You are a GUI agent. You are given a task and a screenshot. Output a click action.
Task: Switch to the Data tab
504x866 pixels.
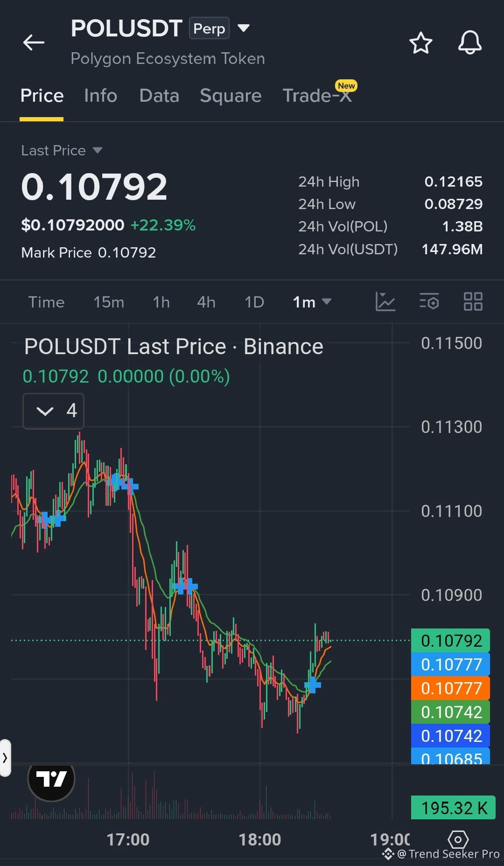[159, 96]
